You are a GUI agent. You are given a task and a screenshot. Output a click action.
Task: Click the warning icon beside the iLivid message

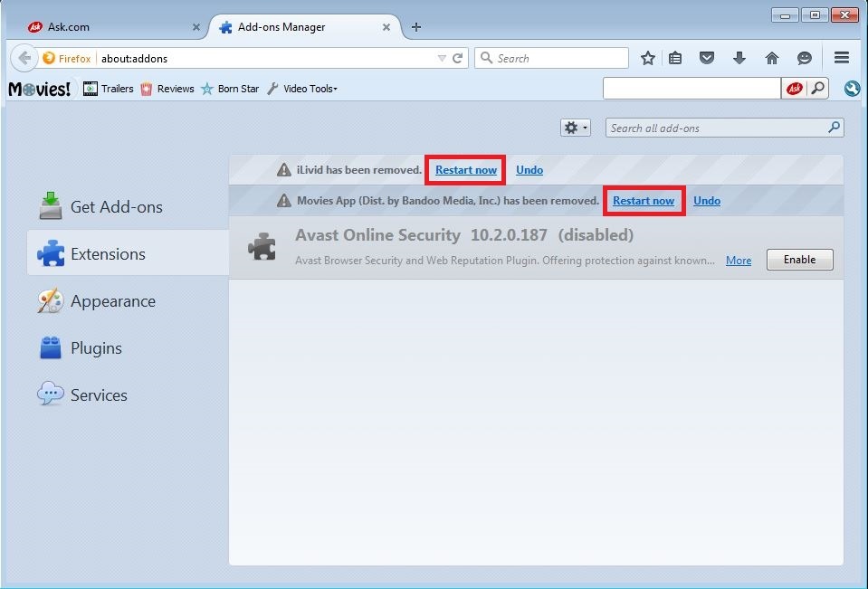point(284,170)
